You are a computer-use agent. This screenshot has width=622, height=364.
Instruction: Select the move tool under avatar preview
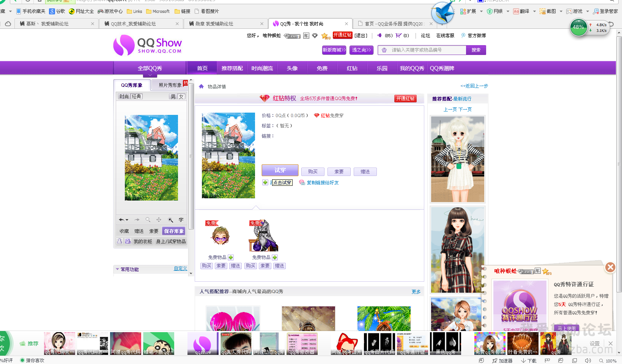click(x=159, y=220)
